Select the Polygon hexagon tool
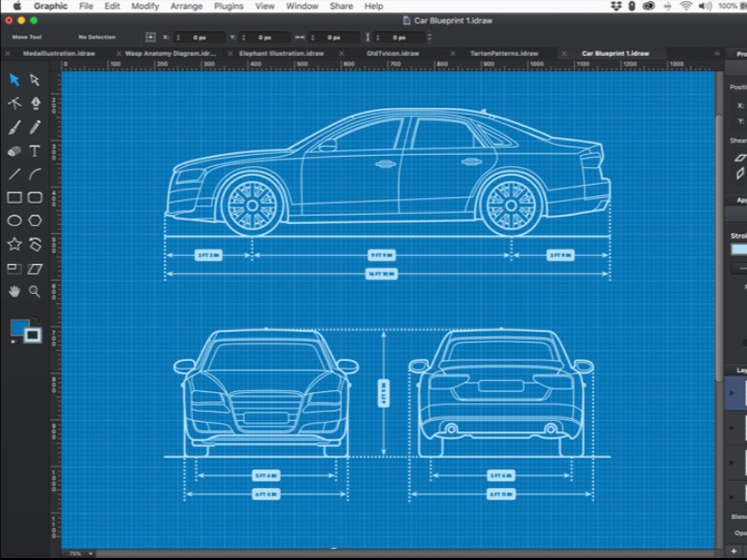Image resolution: width=747 pixels, height=560 pixels. [35, 220]
